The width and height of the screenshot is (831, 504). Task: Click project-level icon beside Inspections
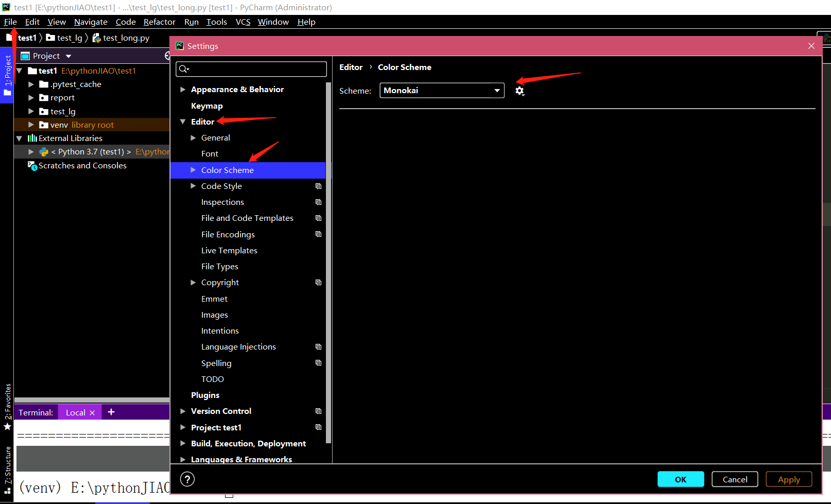point(318,202)
